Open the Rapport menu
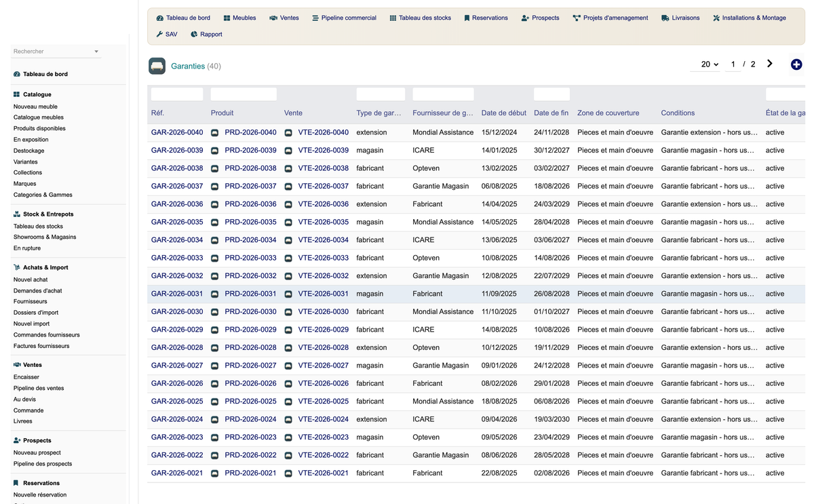Screen dimensions: 814x504 [206, 34]
